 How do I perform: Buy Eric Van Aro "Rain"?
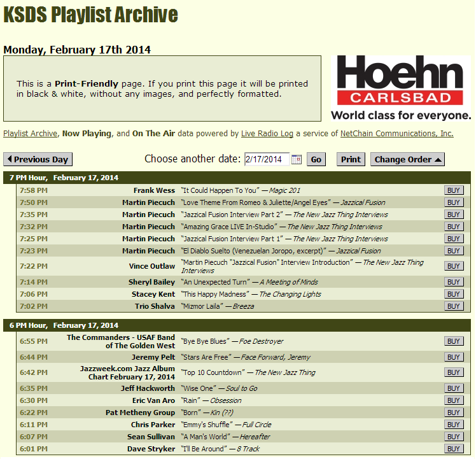[x=454, y=400]
